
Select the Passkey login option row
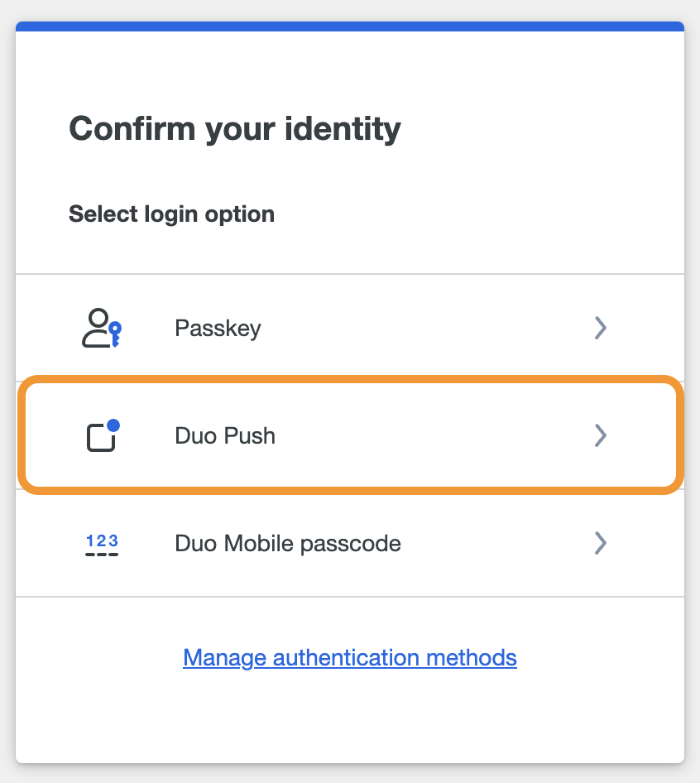point(349,328)
